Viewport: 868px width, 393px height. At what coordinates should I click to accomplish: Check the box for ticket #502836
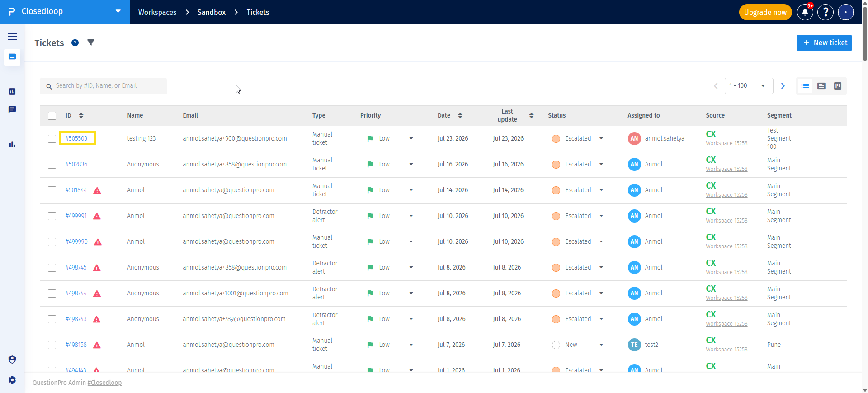pos(52,165)
